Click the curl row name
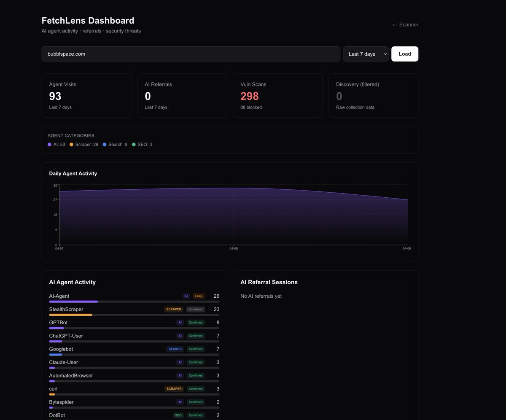 53,389
